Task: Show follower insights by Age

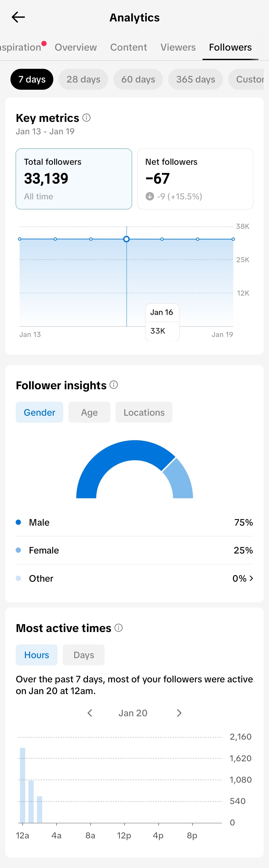Action: 89,412
